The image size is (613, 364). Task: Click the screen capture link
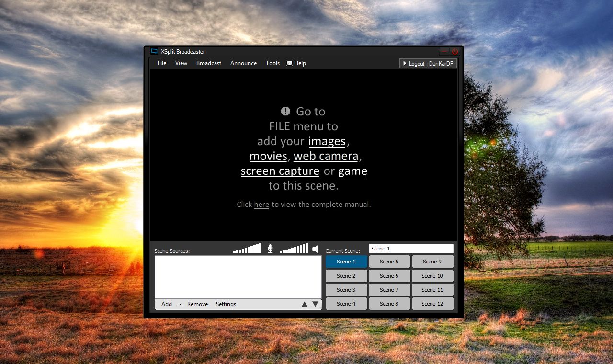click(x=280, y=171)
